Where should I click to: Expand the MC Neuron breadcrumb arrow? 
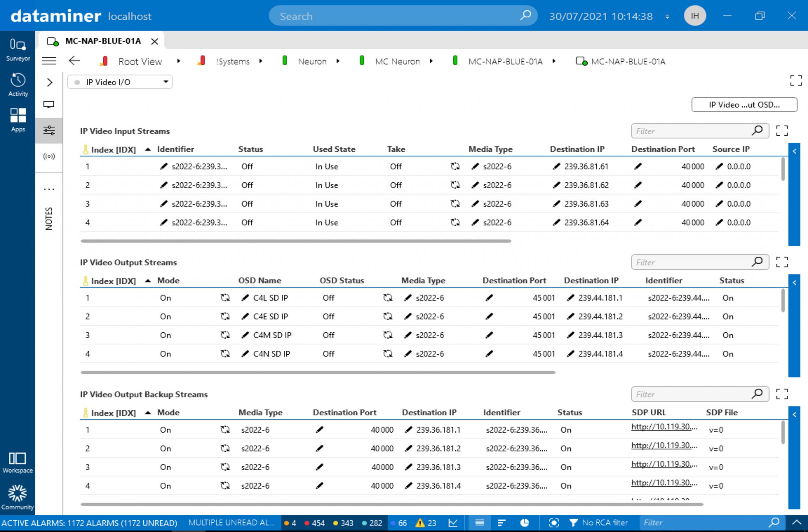(x=431, y=61)
